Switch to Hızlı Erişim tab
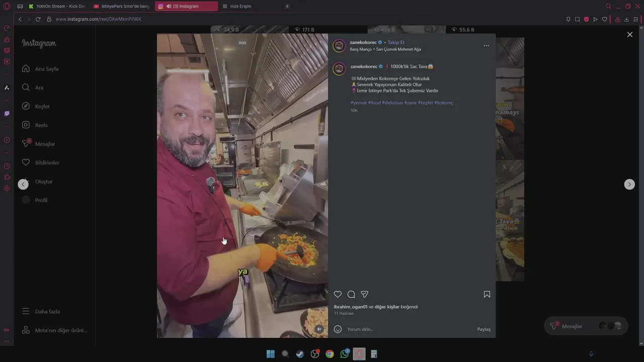This screenshot has height=362, width=644. coord(251,6)
